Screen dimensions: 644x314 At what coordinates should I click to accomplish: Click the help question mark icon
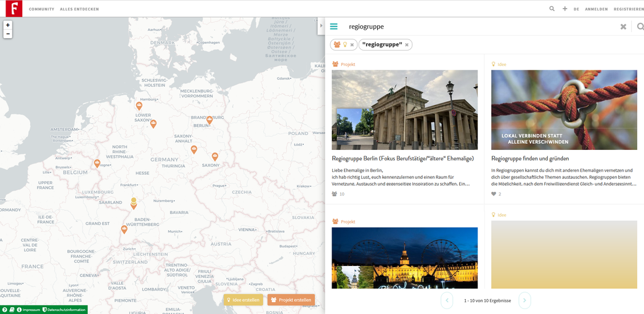pyautogui.click(x=4, y=310)
